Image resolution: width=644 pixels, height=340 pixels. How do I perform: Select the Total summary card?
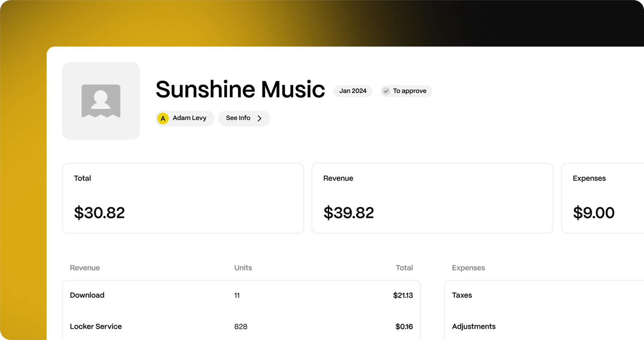click(x=183, y=198)
